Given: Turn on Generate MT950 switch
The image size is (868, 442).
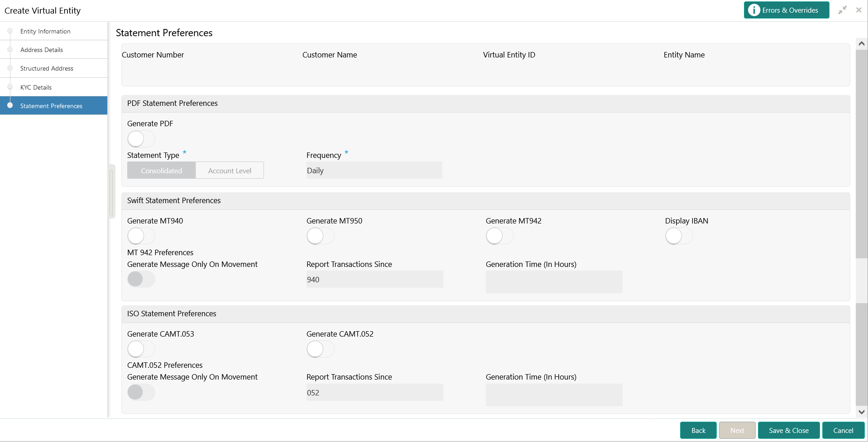Looking at the screenshot, I should point(320,236).
